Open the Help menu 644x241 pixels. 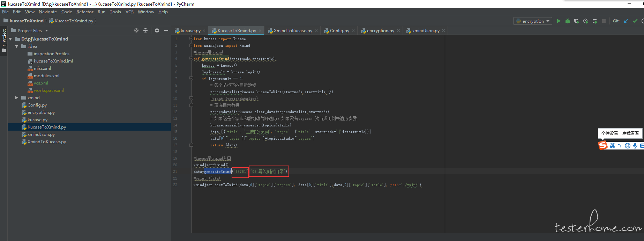pyautogui.click(x=163, y=12)
